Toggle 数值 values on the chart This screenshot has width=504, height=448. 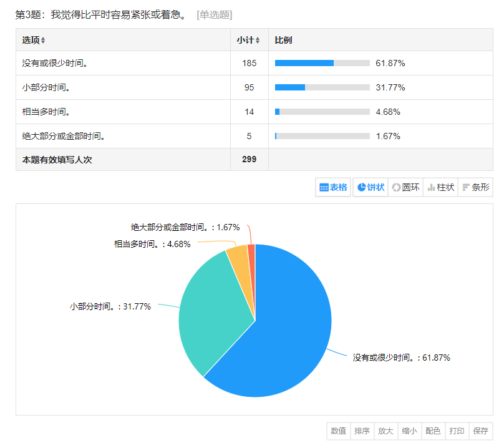click(x=339, y=431)
